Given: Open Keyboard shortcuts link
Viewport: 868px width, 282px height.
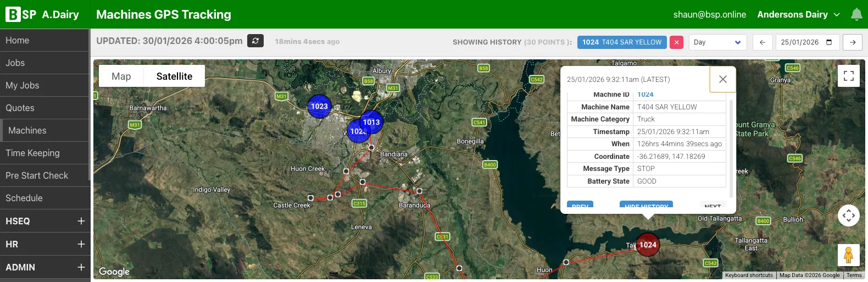Looking at the screenshot, I should 749,275.
